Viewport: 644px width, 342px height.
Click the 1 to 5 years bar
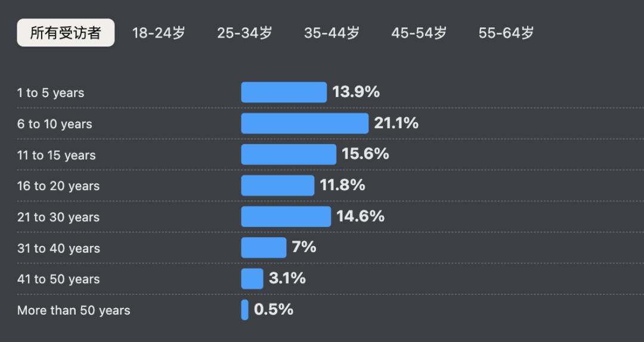(284, 92)
